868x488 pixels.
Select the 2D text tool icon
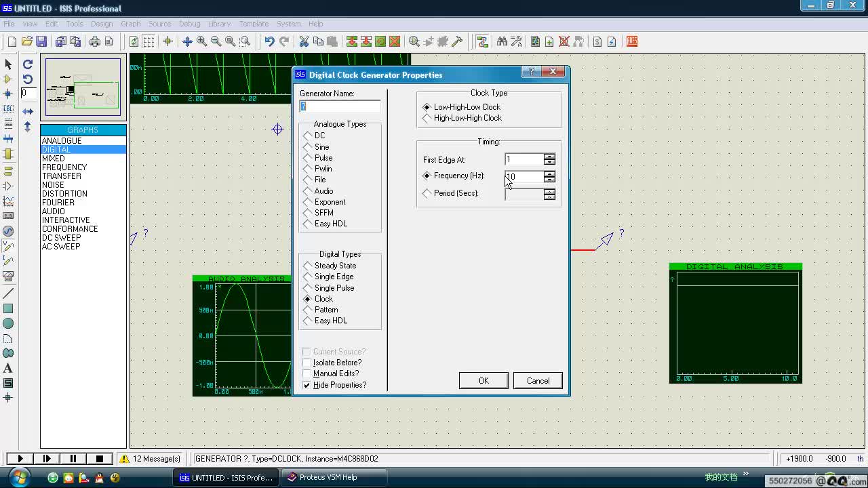8,368
